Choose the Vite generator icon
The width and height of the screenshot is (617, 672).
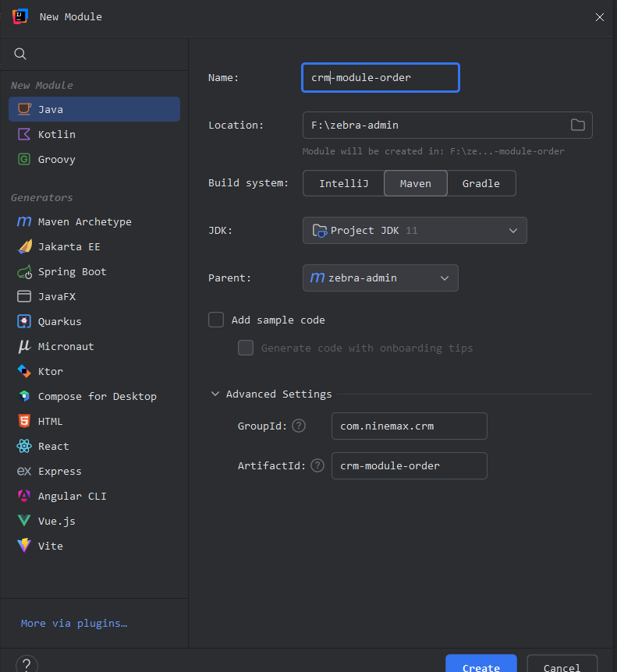[x=24, y=545]
